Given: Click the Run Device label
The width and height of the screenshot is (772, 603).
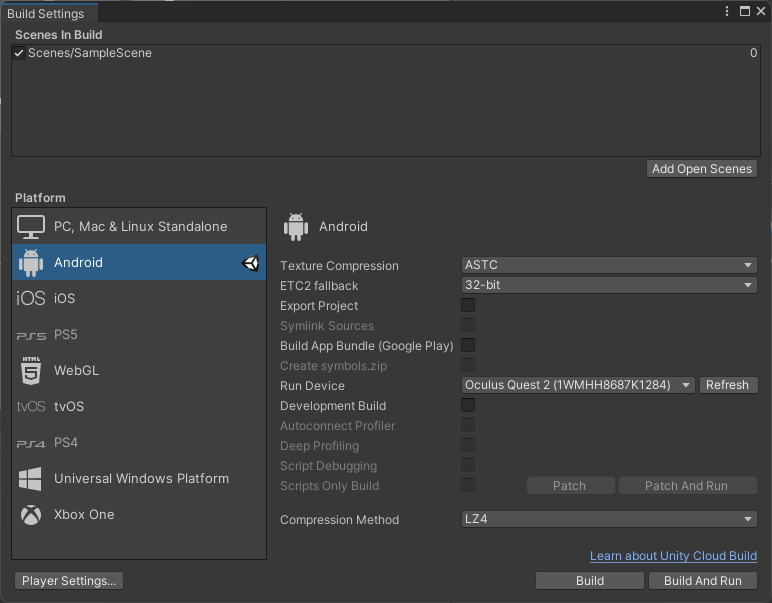Looking at the screenshot, I should point(312,386).
